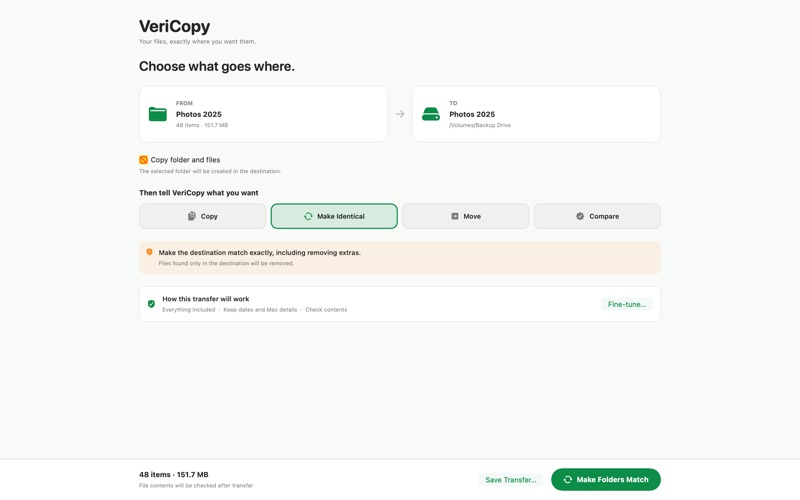Image resolution: width=800 pixels, height=500 pixels.
Task: Click the Move mode icon
Action: click(x=455, y=216)
